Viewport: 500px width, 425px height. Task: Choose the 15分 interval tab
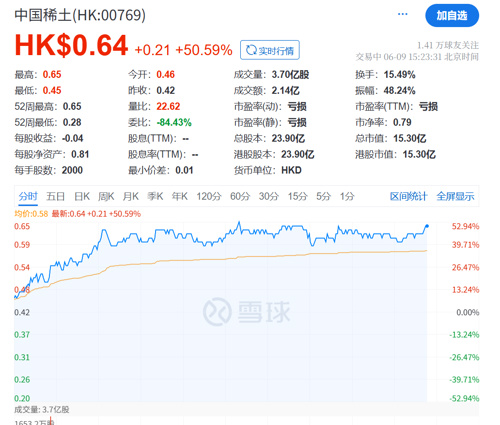pyautogui.click(x=298, y=196)
